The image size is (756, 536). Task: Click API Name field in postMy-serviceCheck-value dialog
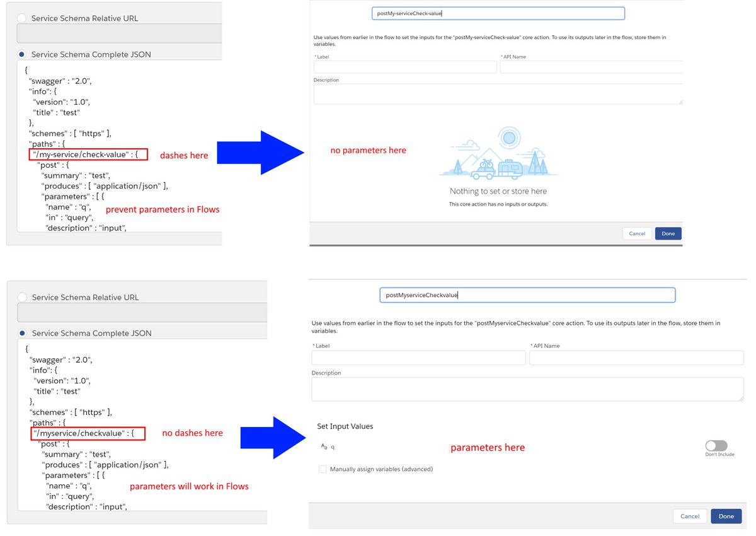(591, 67)
